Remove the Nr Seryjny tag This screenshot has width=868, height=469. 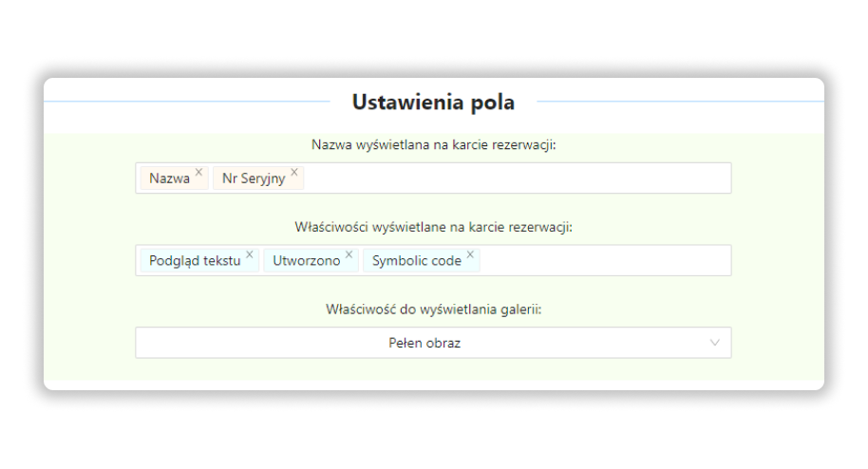[x=294, y=172]
